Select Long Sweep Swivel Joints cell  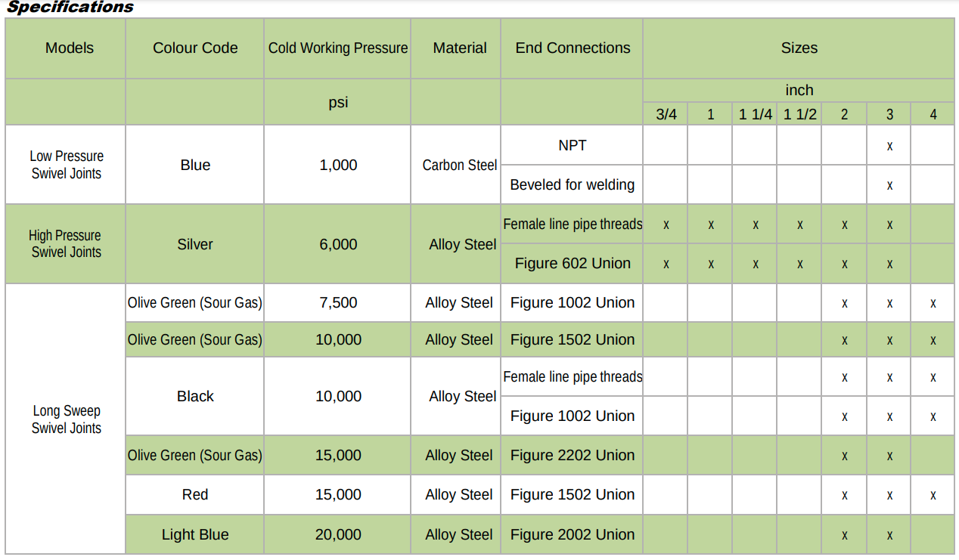[67, 419]
